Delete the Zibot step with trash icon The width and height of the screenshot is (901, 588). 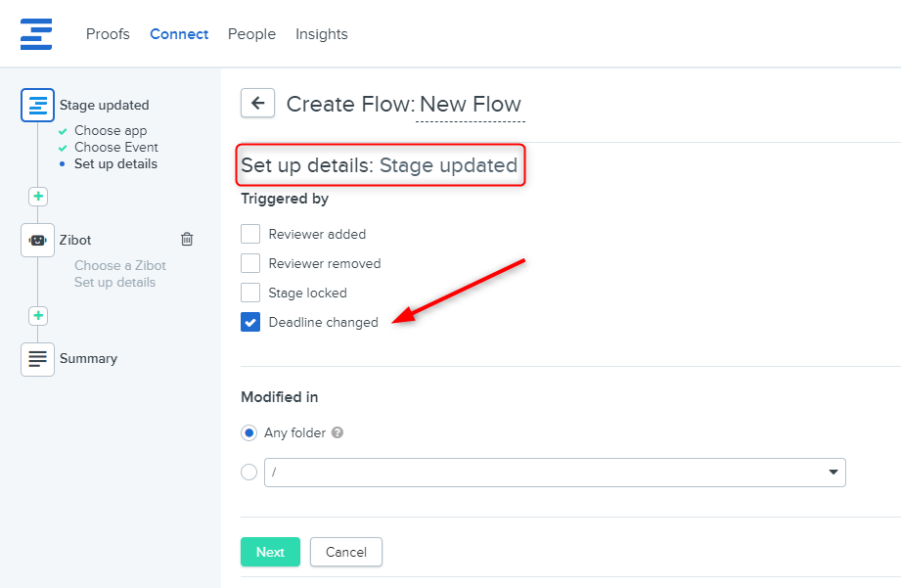pyautogui.click(x=187, y=239)
